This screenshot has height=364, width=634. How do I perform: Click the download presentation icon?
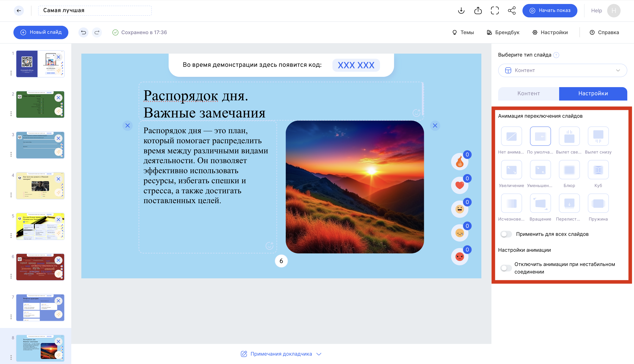point(461,10)
